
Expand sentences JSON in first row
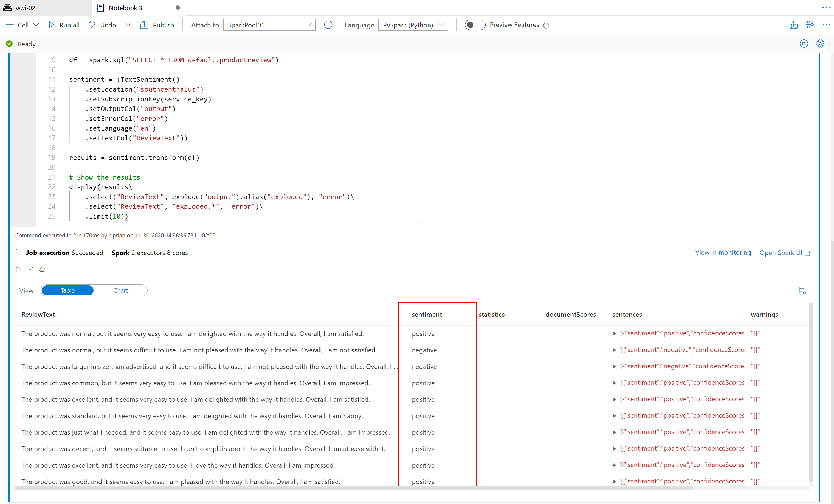[614, 333]
